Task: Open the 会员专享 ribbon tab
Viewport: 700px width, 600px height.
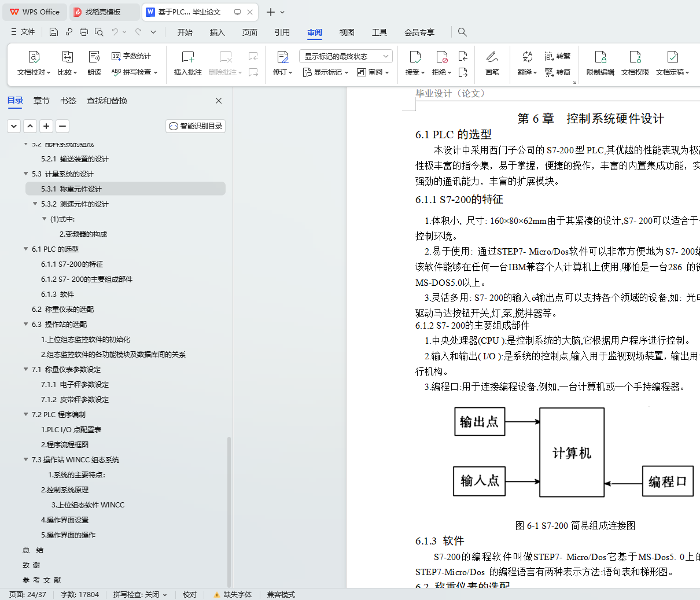Action: (x=419, y=32)
